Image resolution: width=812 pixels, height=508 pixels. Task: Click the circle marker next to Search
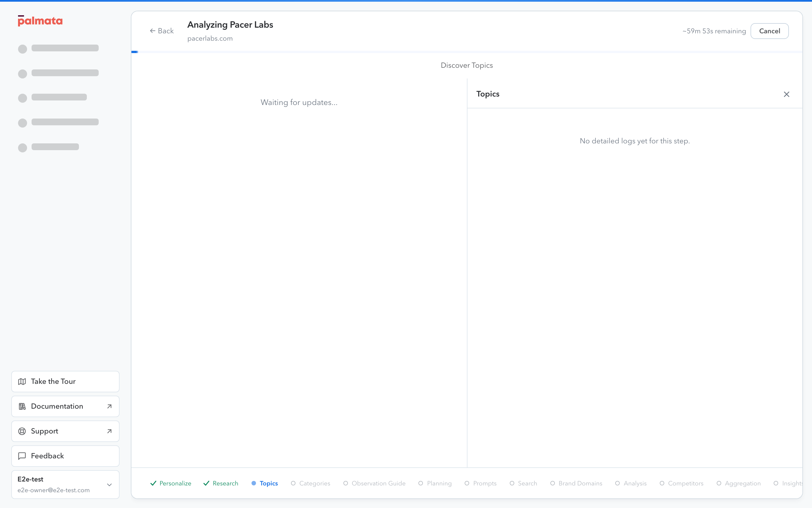tap(512, 483)
